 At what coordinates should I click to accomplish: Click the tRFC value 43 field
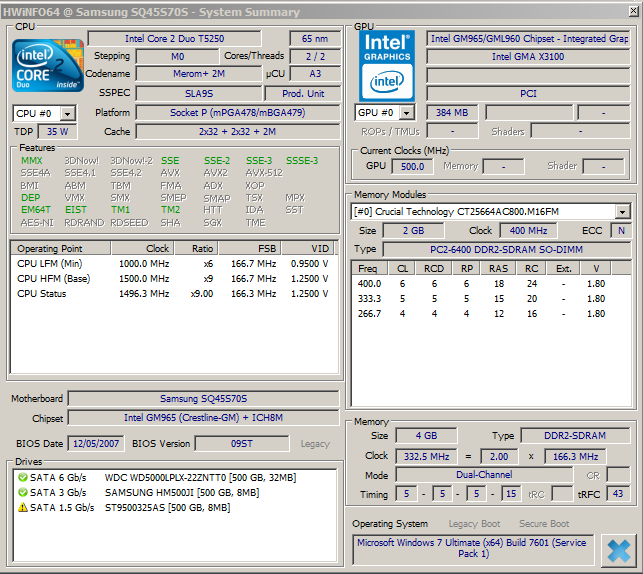[x=618, y=494]
